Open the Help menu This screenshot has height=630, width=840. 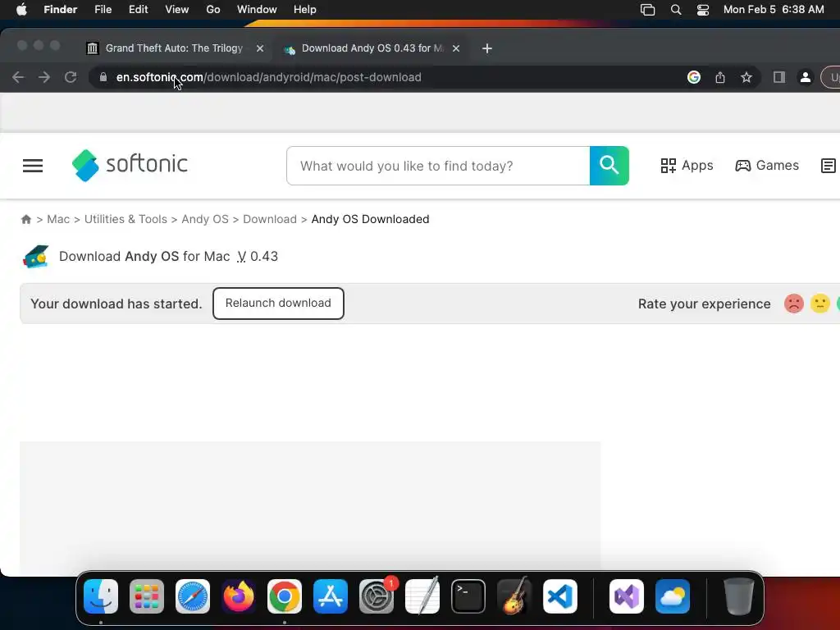click(305, 10)
